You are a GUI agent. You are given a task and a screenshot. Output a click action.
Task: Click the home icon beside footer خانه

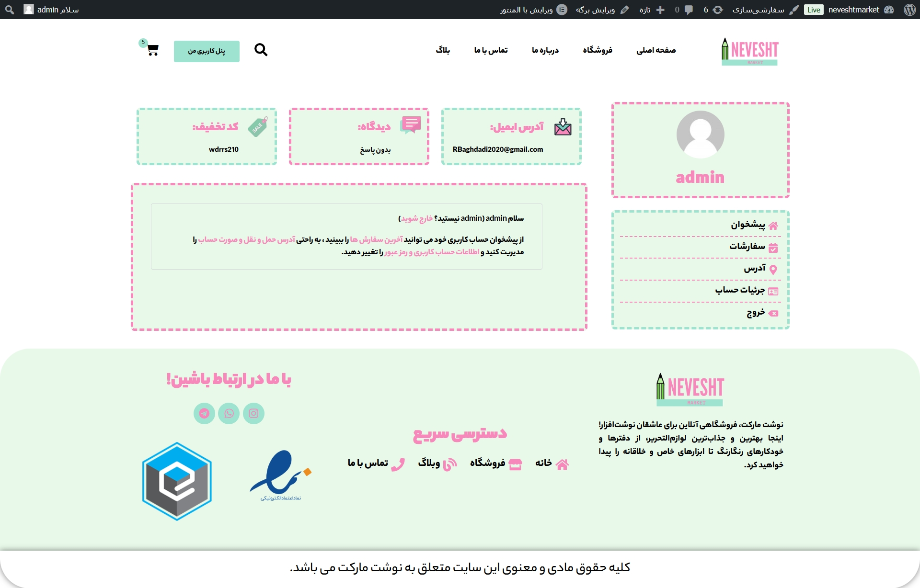562,464
